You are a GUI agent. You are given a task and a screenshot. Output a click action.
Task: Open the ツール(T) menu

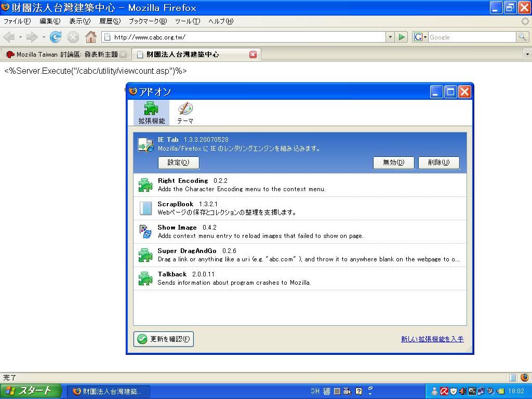coord(187,21)
